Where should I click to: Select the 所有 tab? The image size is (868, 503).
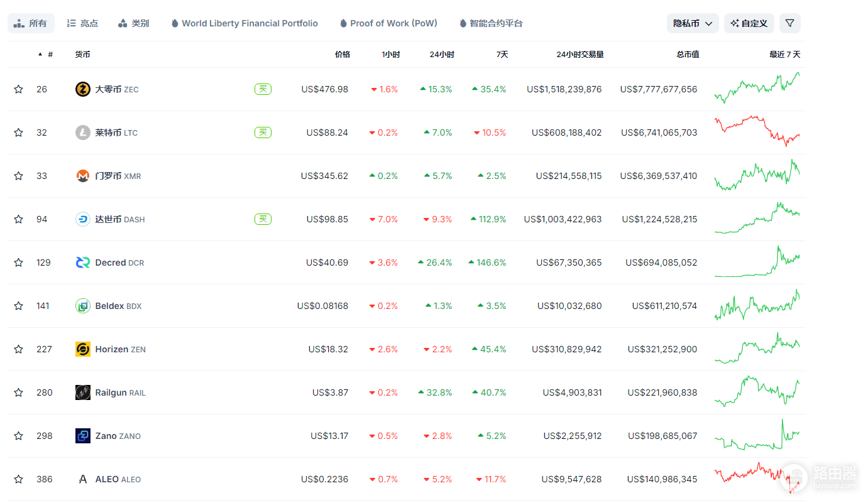(x=31, y=23)
